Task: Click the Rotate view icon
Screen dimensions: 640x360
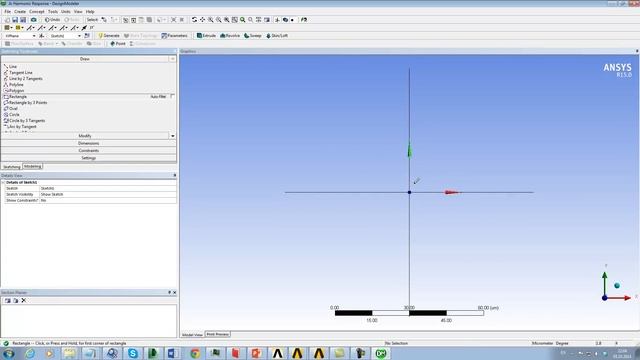Action: [x=194, y=20]
